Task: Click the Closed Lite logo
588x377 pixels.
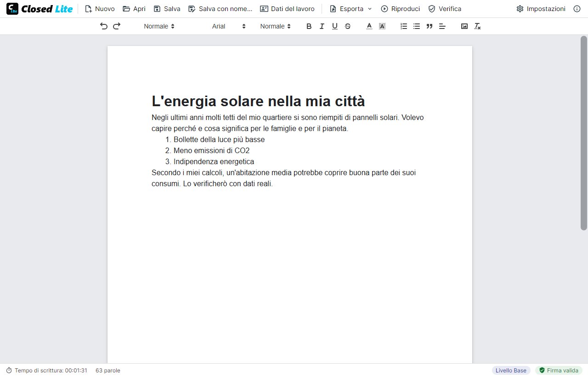Action: click(40, 9)
